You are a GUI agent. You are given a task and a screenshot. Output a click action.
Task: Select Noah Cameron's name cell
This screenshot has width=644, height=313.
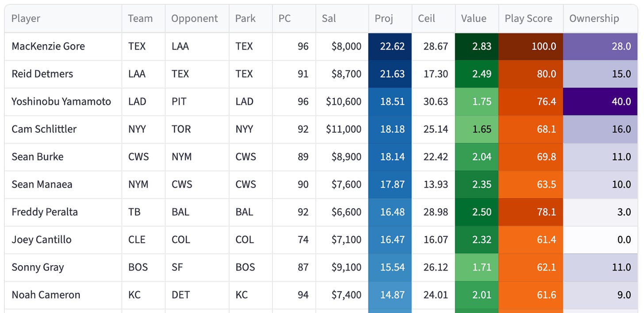pyautogui.click(x=63, y=295)
